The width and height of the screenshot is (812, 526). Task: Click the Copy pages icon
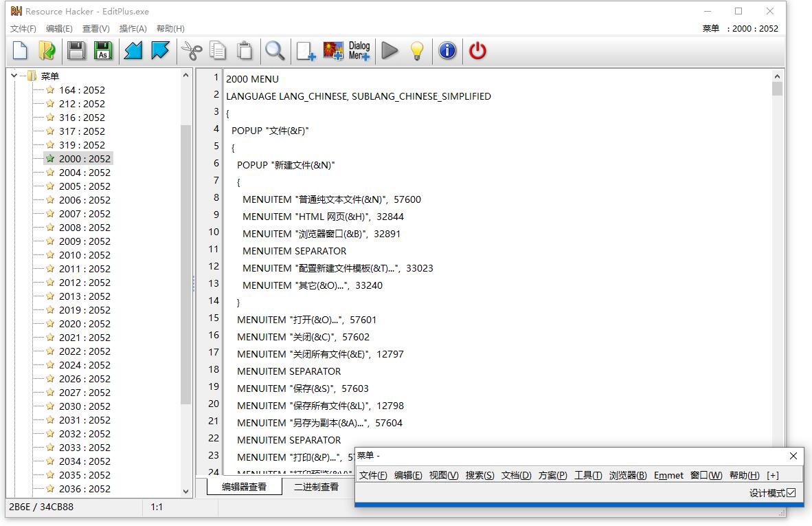(218, 51)
